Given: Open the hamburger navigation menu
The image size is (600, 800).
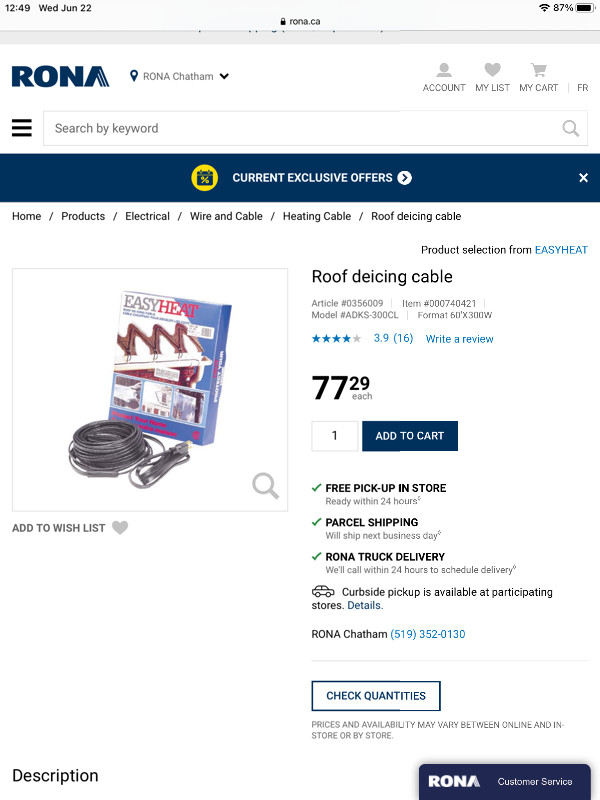Looking at the screenshot, I should tap(21, 128).
